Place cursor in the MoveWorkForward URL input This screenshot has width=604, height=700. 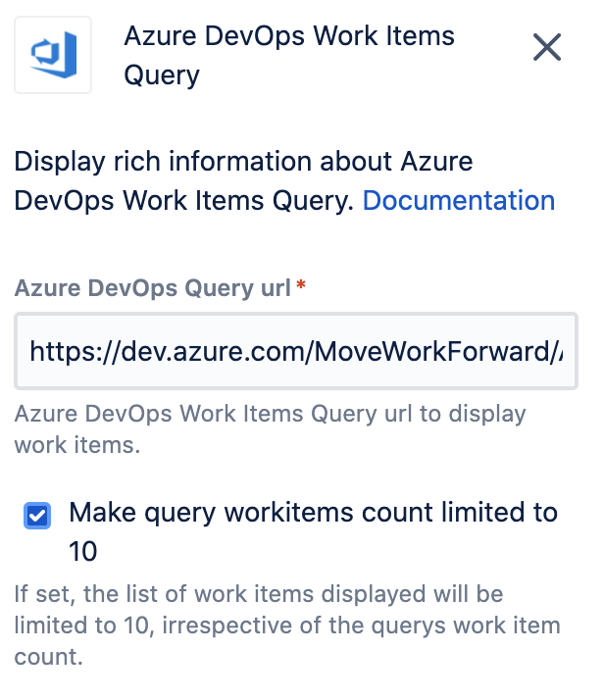pyautogui.click(x=295, y=351)
